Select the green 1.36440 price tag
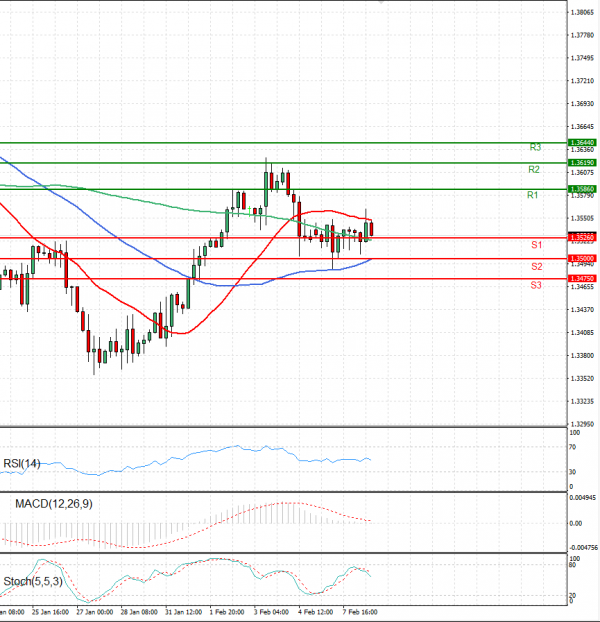Viewport: 600px width, 622px height. (582, 142)
